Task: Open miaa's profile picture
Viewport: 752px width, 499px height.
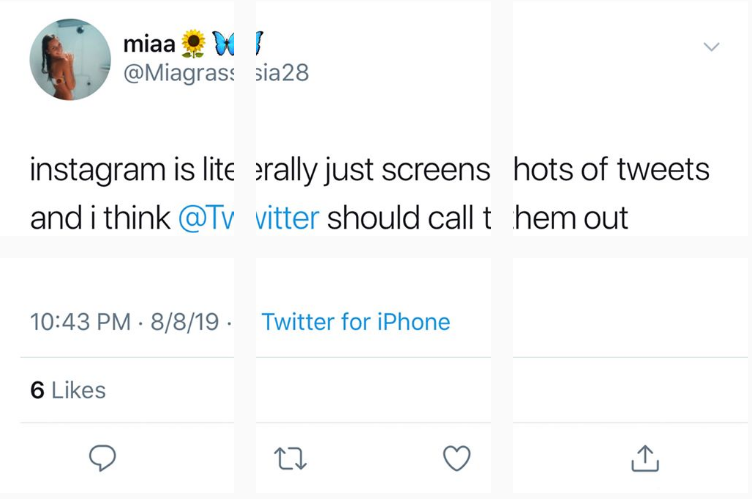Action: [70, 59]
